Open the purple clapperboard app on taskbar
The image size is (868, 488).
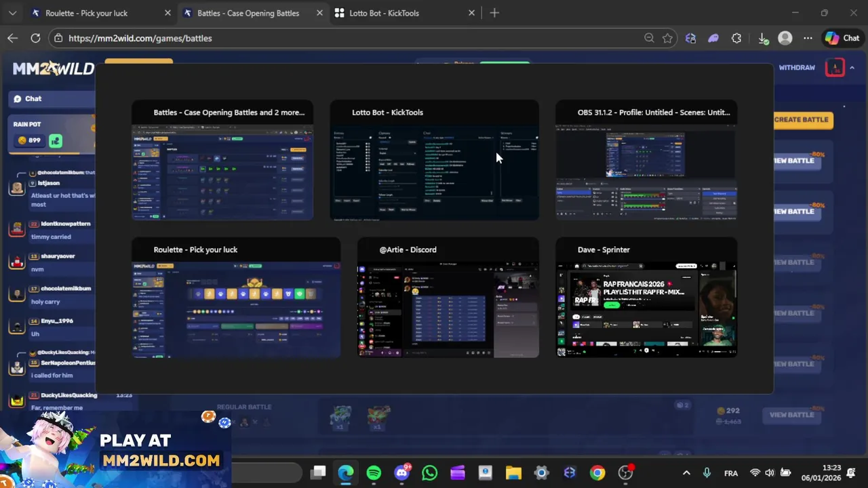click(x=457, y=472)
